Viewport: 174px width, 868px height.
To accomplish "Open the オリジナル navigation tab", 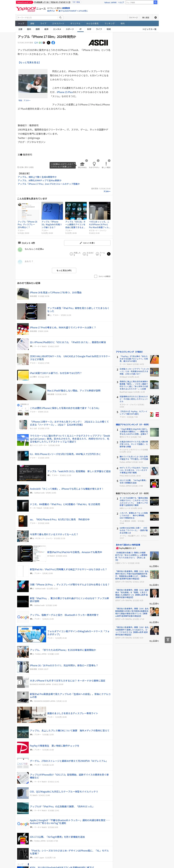I will pos(75,24).
